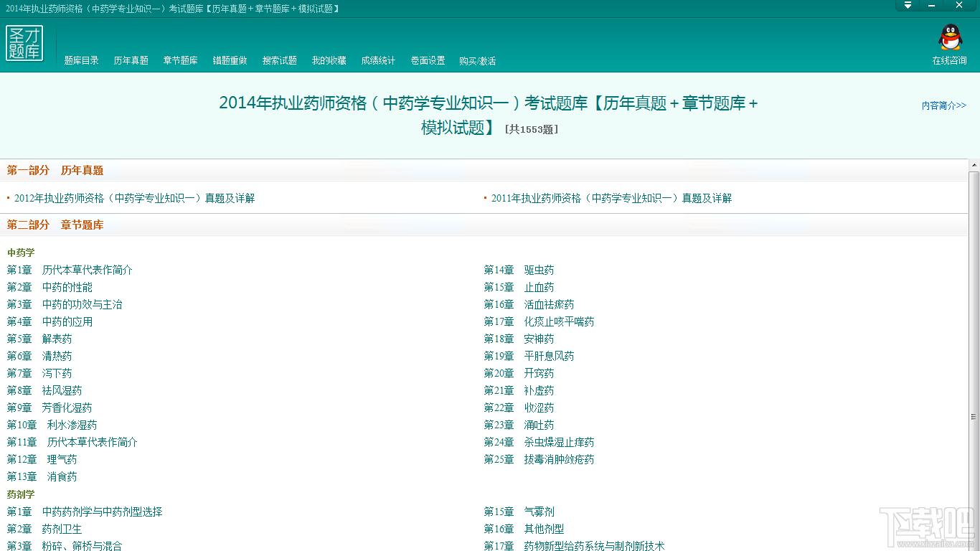Image resolution: width=980 pixels, height=551 pixels.
Task: Open 第10章 利水渗湿药
Action: tap(52, 425)
